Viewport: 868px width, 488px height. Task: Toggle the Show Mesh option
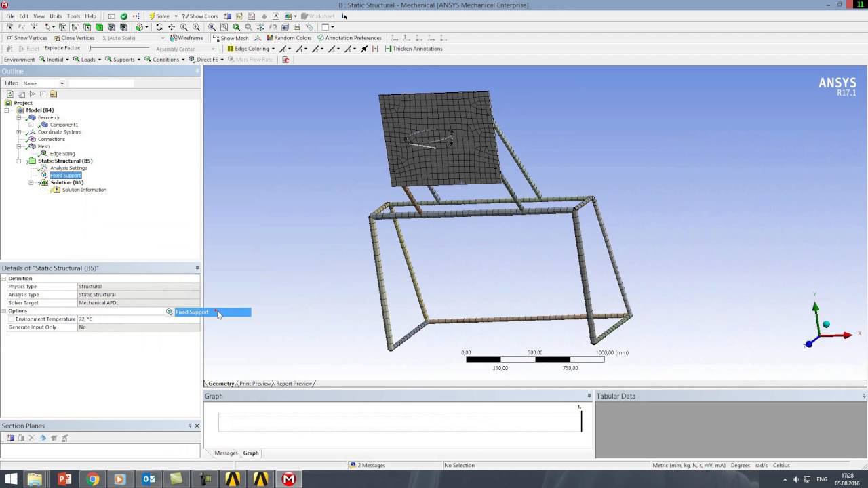231,38
